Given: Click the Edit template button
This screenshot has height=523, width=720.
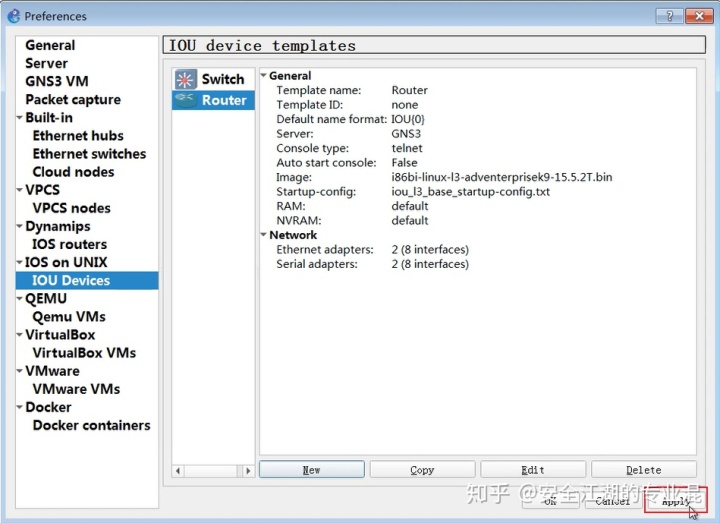Looking at the screenshot, I should [x=533, y=470].
